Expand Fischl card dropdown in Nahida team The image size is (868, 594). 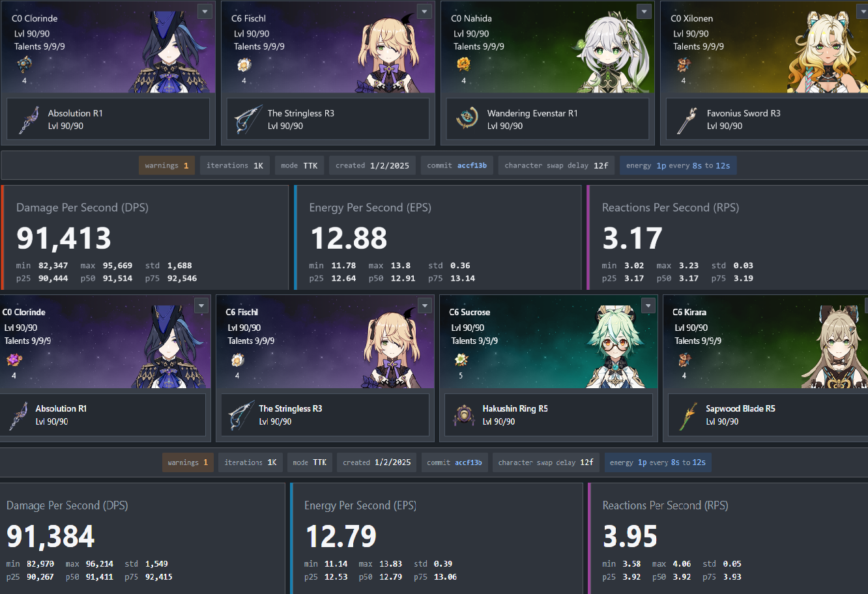[424, 11]
